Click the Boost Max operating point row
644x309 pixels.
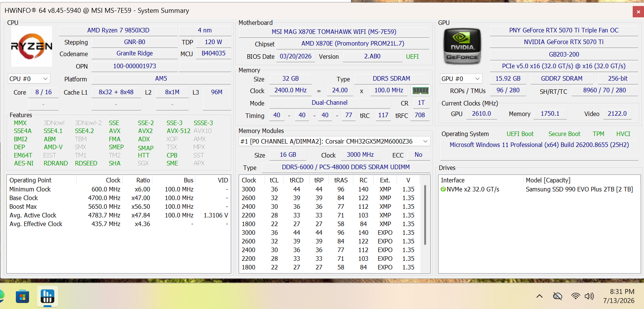click(x=118, y=207)
